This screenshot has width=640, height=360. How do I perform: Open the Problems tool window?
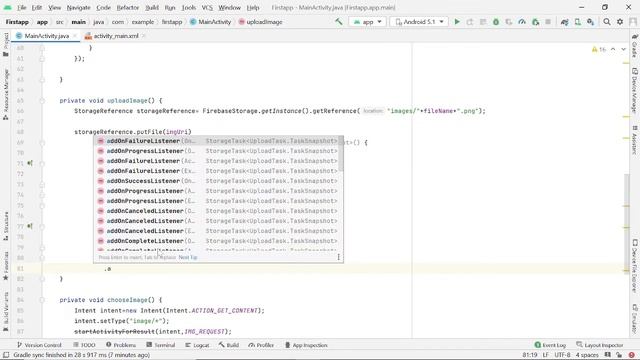(121, 345)
